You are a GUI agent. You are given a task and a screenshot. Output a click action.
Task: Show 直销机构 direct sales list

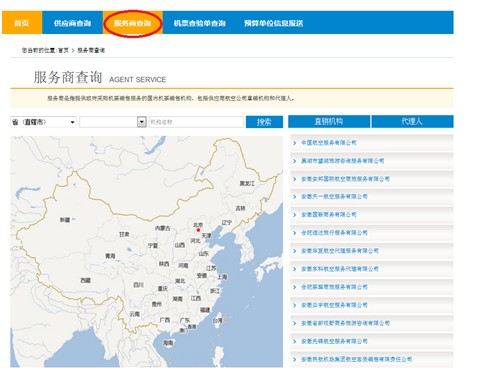[329, 121]
